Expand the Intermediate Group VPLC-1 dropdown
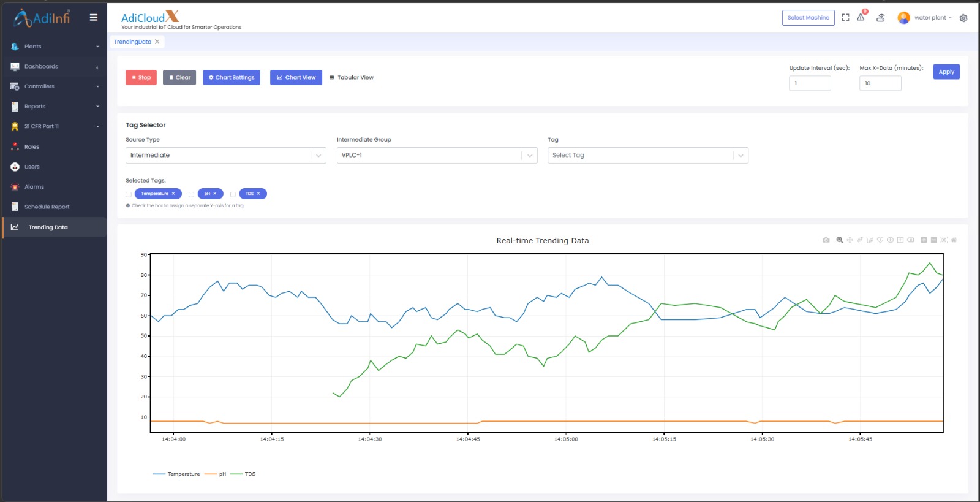980x502 pixels. pyautogui.click(x=436, y=156)
